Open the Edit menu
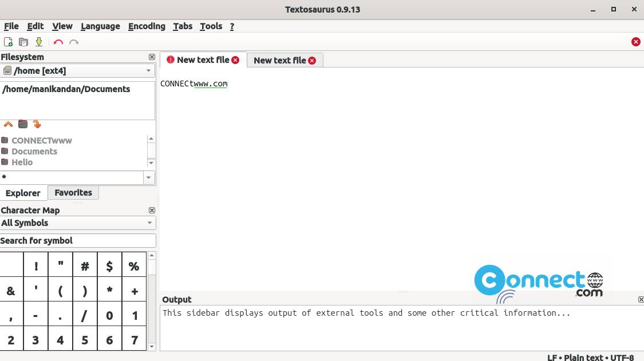Image resolution: width=644 pixels, height=361 pixels. [x=35, y=26]
